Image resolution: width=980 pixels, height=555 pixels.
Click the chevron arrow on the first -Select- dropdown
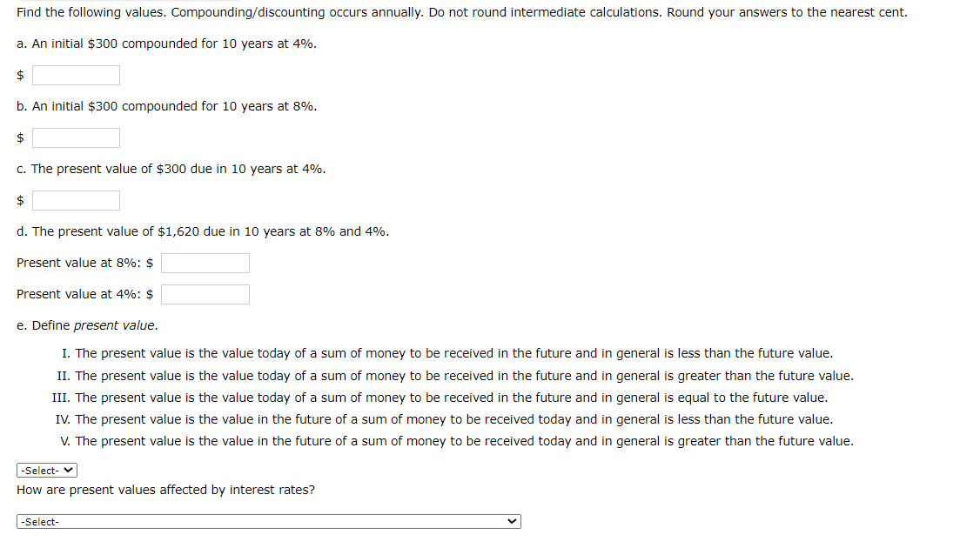[x=66, y=470]
